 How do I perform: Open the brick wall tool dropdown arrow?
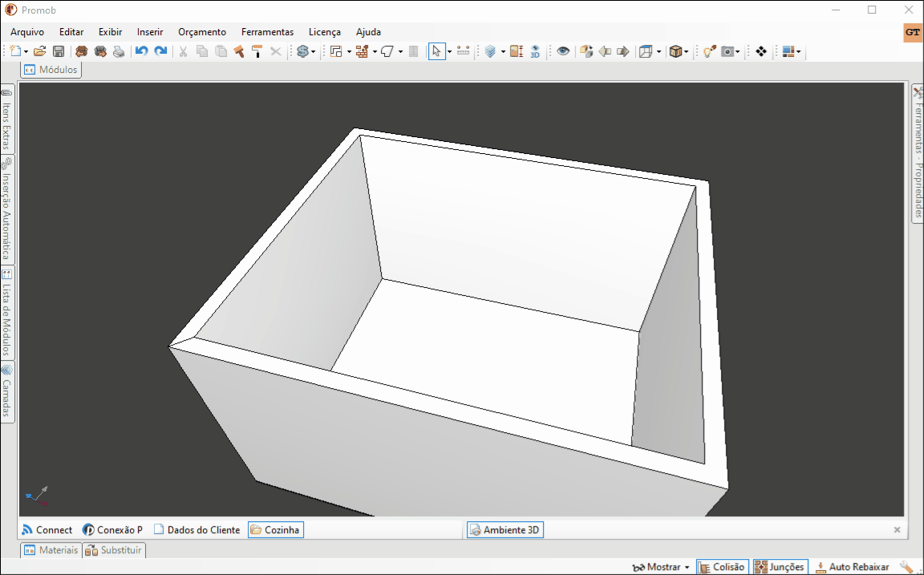pos(375,52)
